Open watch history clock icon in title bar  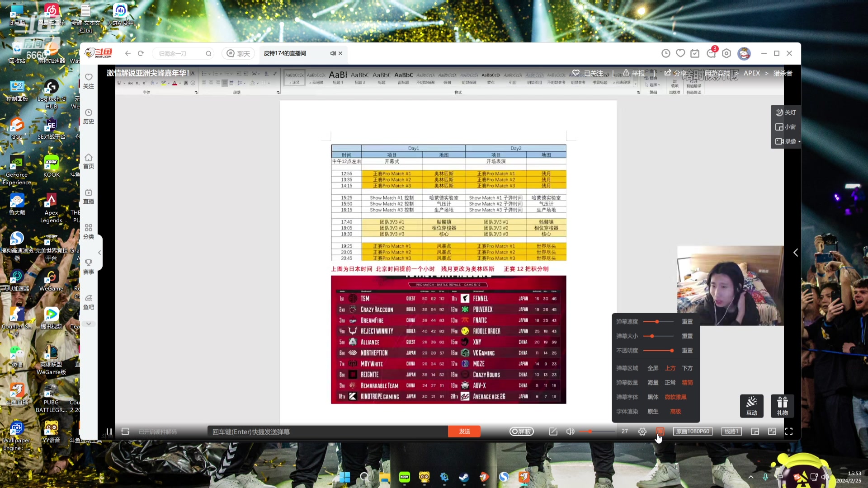click(666, 53)
